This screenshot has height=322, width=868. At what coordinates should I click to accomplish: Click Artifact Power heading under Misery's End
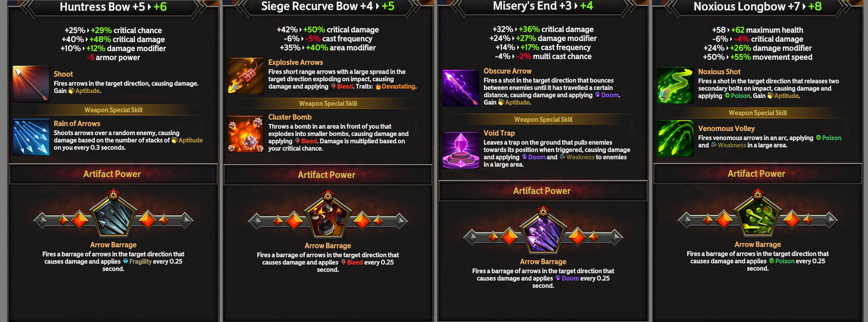(x=542, y=191)
